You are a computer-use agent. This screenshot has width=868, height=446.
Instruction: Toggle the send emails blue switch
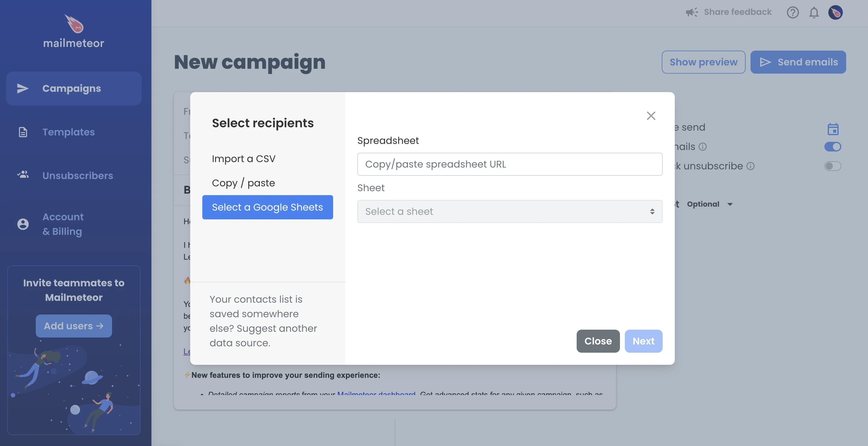point(833,147)
